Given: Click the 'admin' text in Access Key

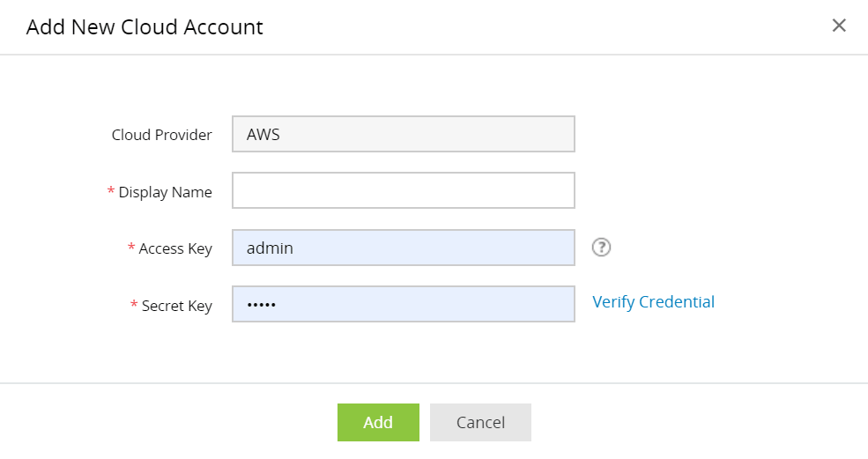Looking at the screenshot, I should tap(270, 248).
